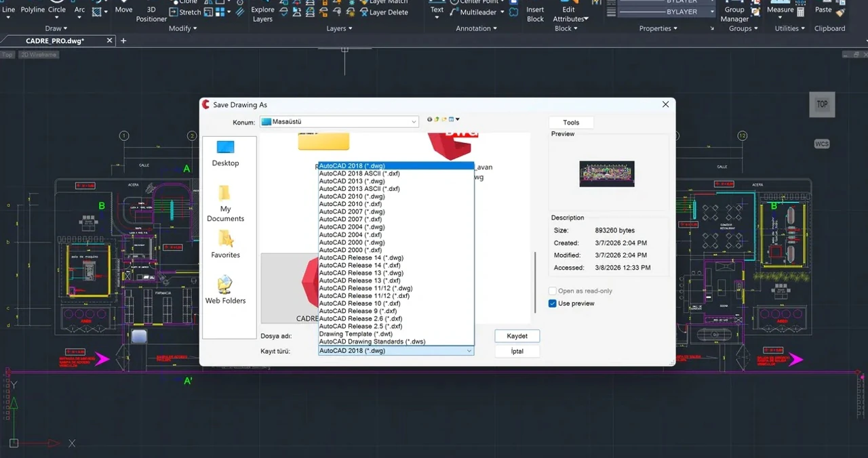Open My Documents in the places sidebar
Screen dimensions: 868x458
click(x=225, y=203)
